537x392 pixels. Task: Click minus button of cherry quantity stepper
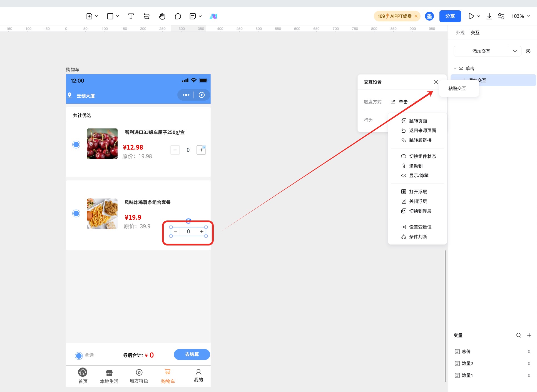pyautogui.click(x=175, y=150)
